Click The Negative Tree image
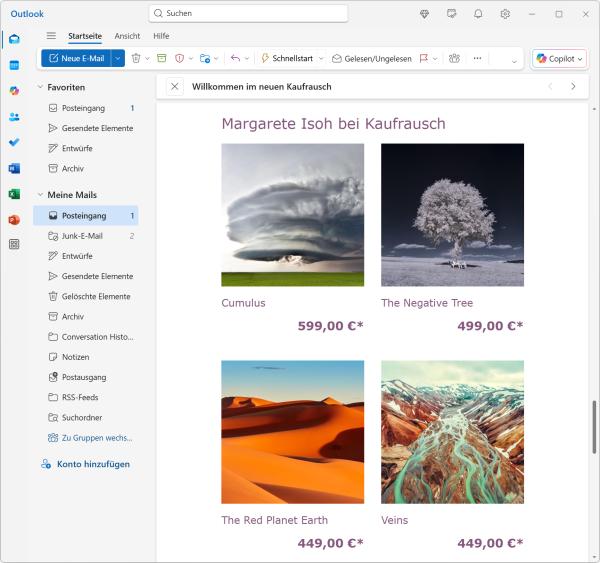The width and height of the screenshot is (600, 563). coord(452,215)
